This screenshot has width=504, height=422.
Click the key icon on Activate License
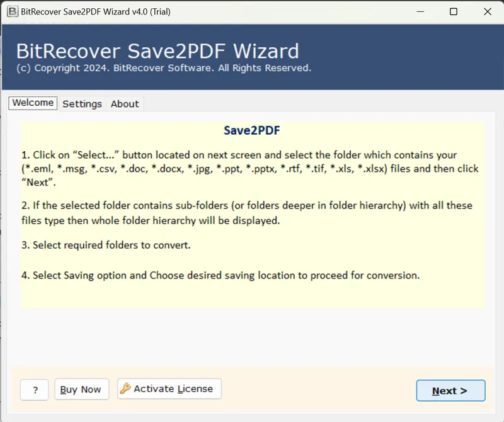pyautogui.click(x=125, y=388)
